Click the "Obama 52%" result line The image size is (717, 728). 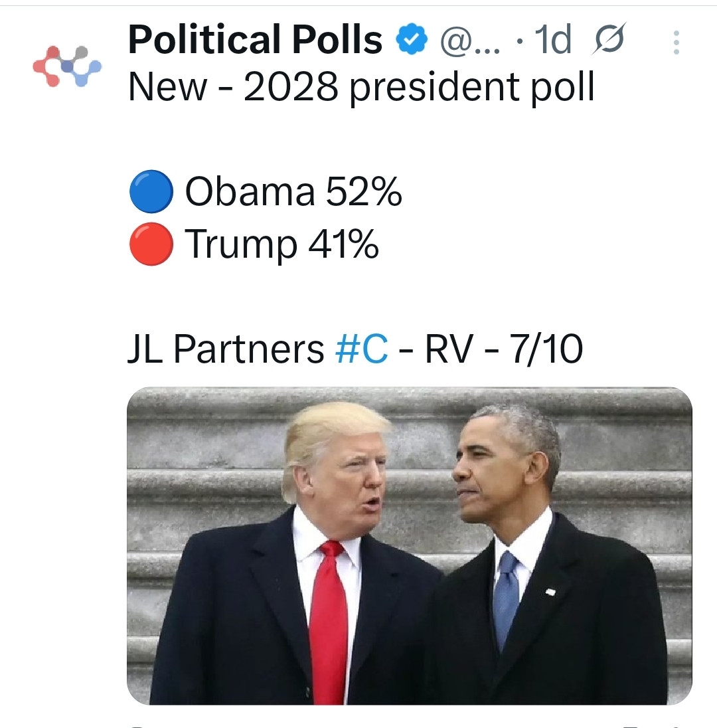point(293,193)
